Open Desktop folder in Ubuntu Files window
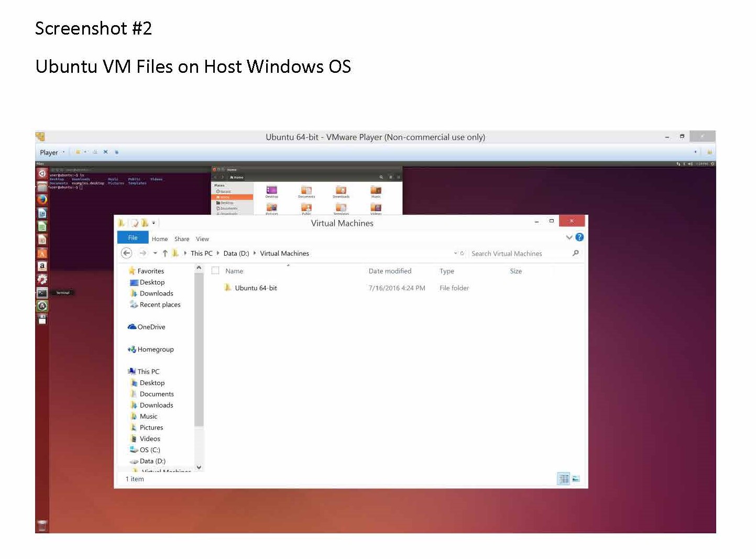This screenshot has width=756, height=559. pos(272,192)
